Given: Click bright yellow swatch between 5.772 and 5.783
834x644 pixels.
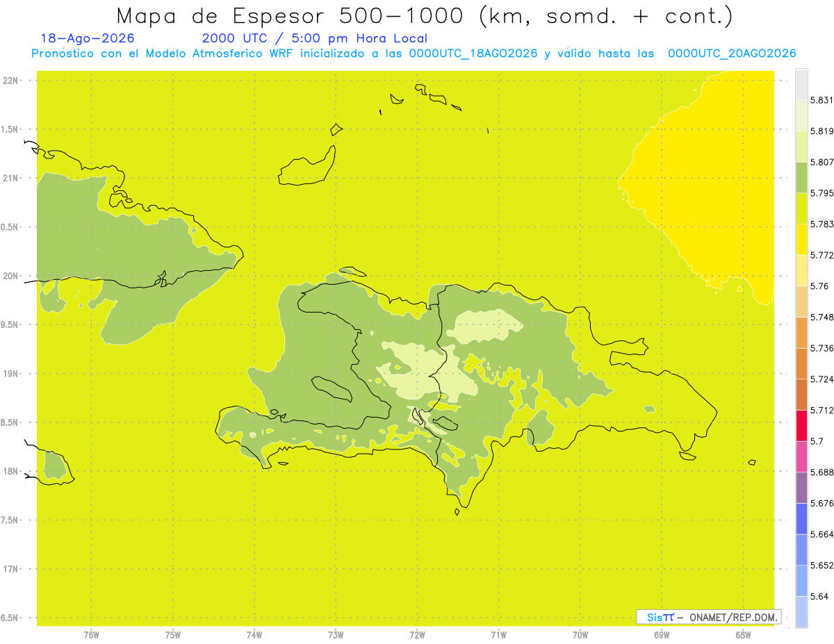Looking at the screenshot, I should 801,239.
